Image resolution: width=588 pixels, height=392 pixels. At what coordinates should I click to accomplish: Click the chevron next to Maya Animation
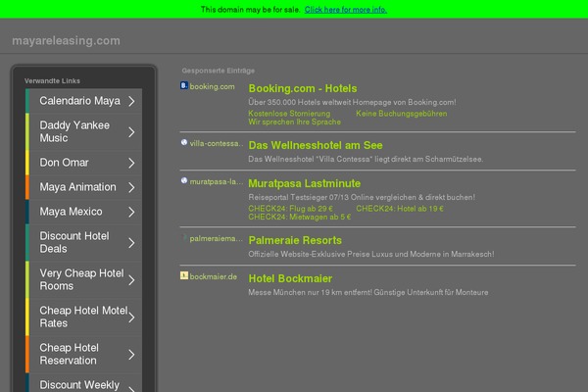tap(131, 187)
